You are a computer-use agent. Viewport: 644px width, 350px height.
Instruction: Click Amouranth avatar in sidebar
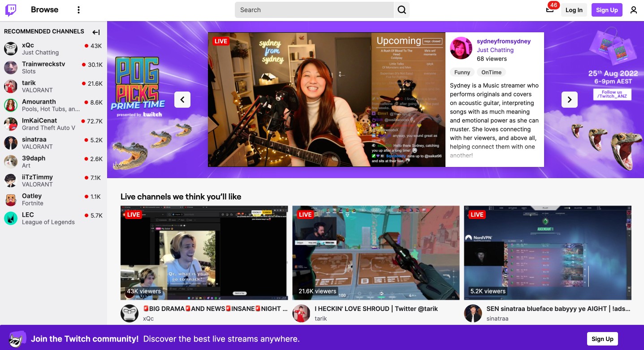11,105
